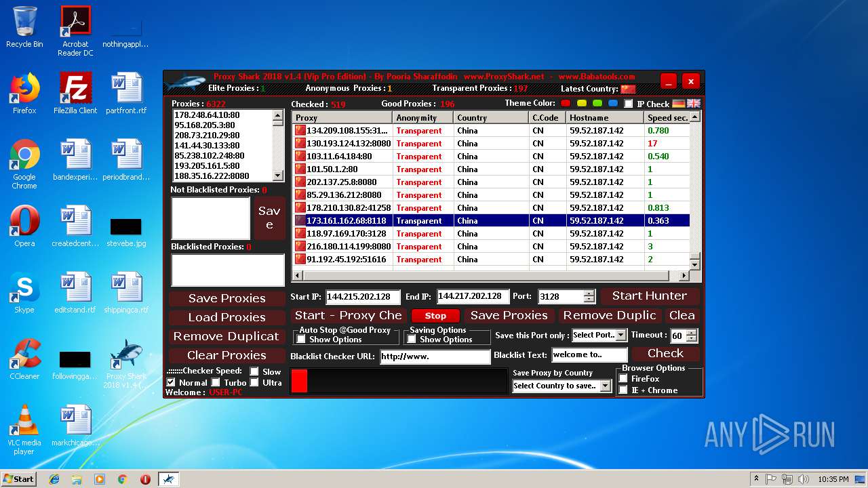Open the periodbrand document icon
The width and height of the screenshot is (868, 488).
coord(126,160)
